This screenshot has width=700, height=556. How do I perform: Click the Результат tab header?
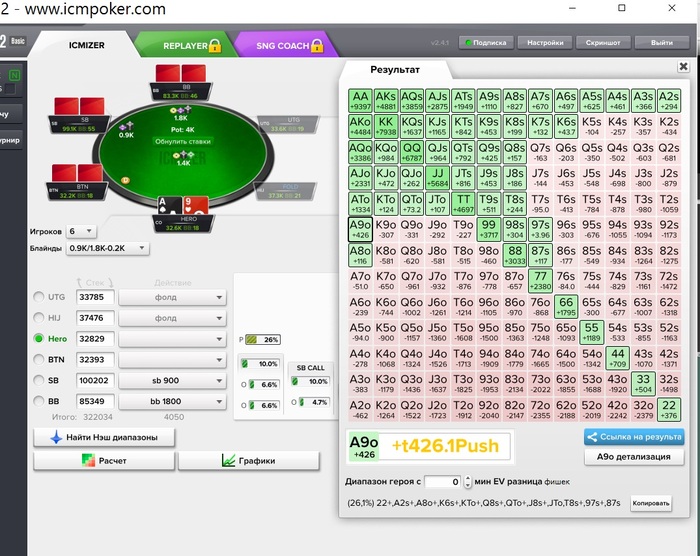[395, 70]
